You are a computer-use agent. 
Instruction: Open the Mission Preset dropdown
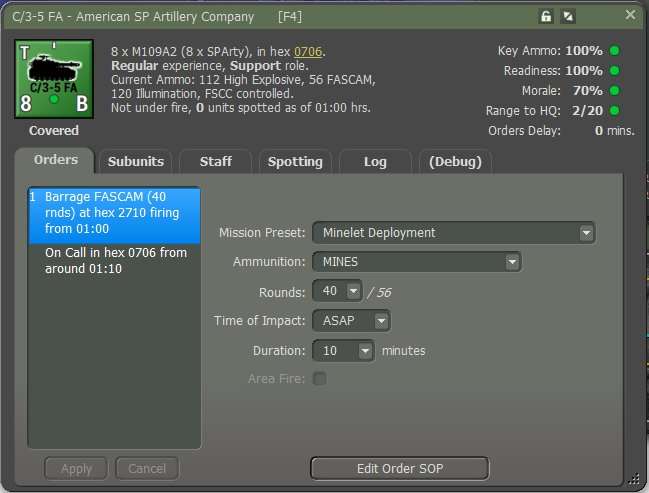454,233
